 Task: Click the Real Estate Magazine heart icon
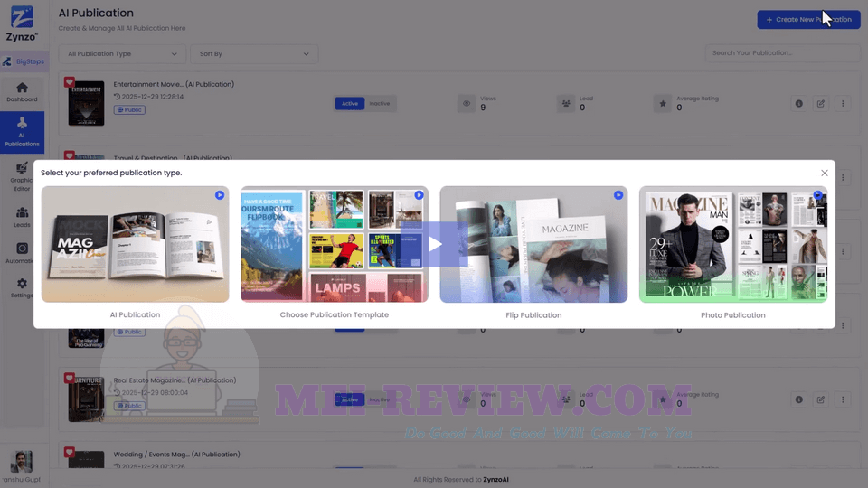point(70,378)
